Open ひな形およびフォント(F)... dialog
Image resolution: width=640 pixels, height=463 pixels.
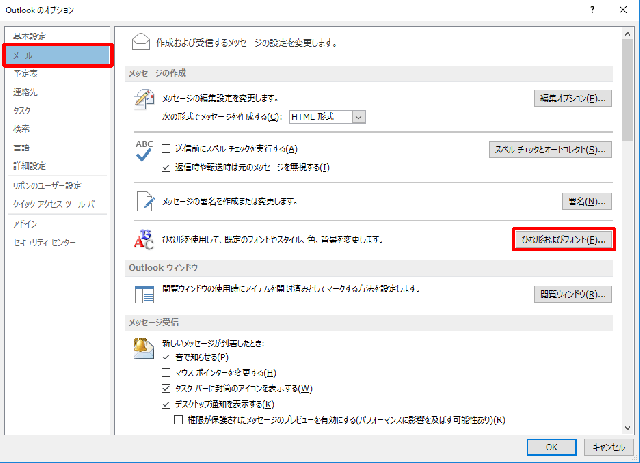[564, 240]
